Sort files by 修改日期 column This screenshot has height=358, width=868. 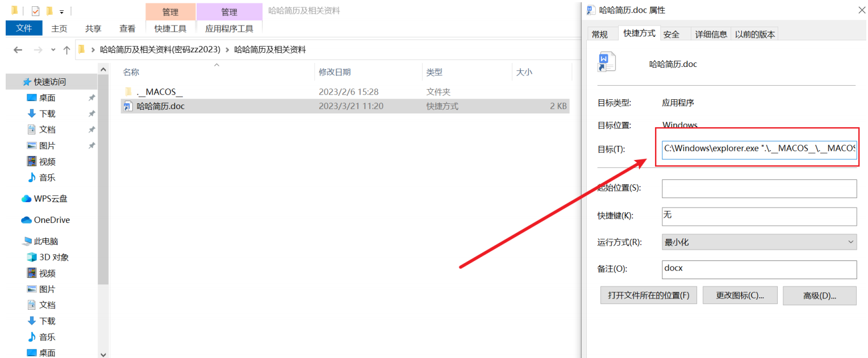point(335,72)
